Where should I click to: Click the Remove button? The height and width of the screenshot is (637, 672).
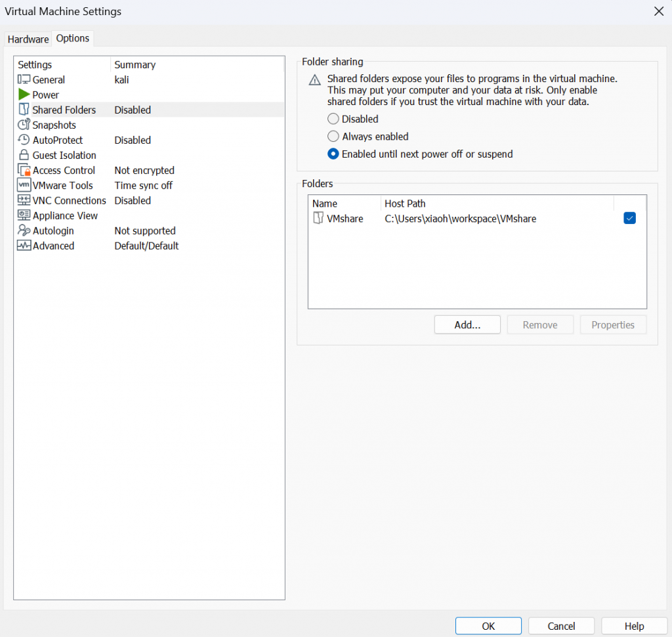click(540, 324)
